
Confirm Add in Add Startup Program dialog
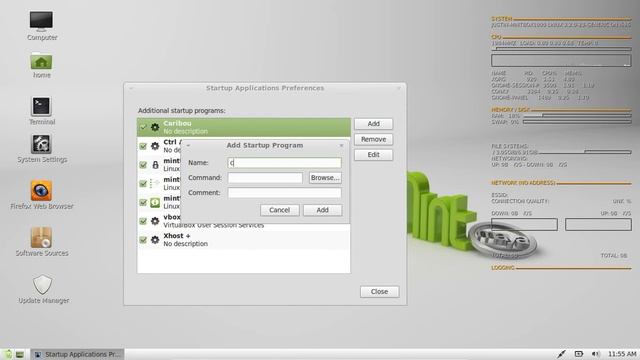322,210
